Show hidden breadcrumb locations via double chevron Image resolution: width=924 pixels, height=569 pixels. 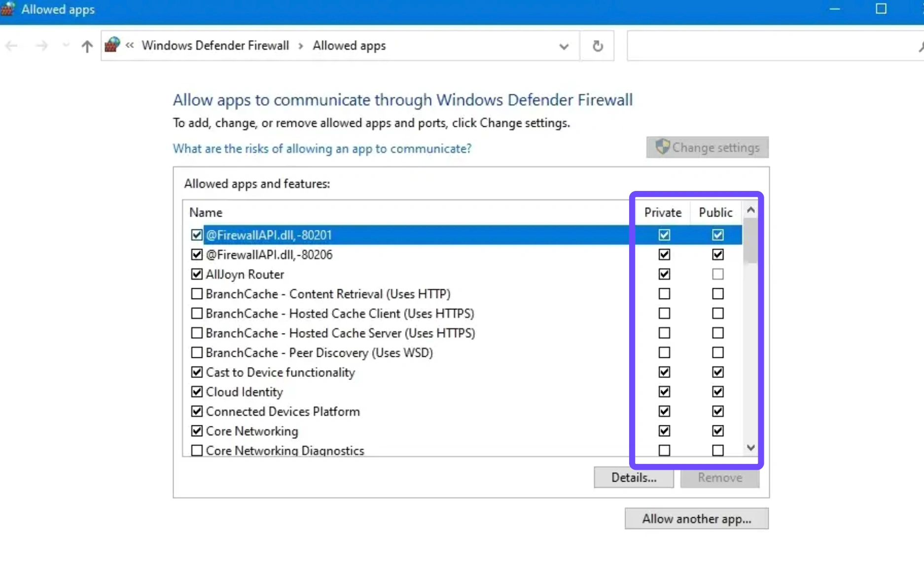(x=130, y=45)
